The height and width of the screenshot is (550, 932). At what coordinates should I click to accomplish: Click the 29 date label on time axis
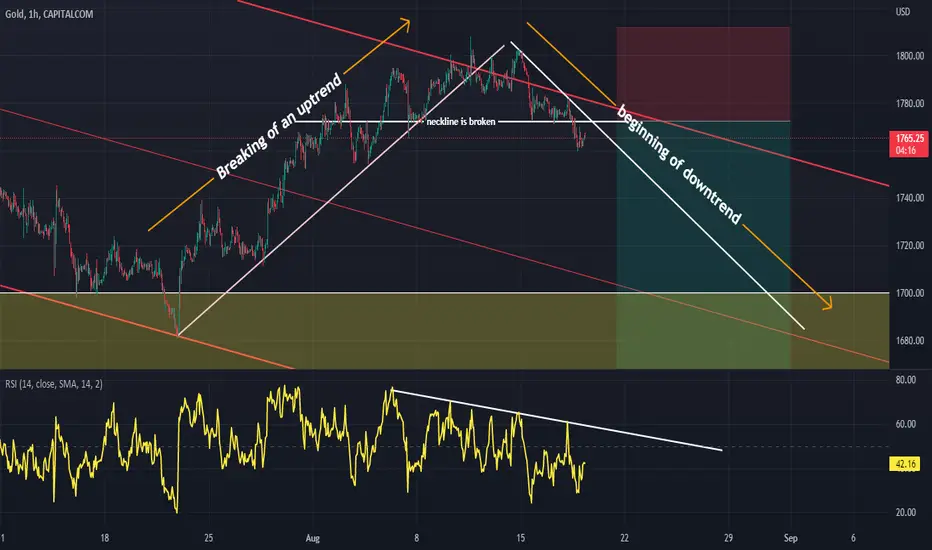728,538
